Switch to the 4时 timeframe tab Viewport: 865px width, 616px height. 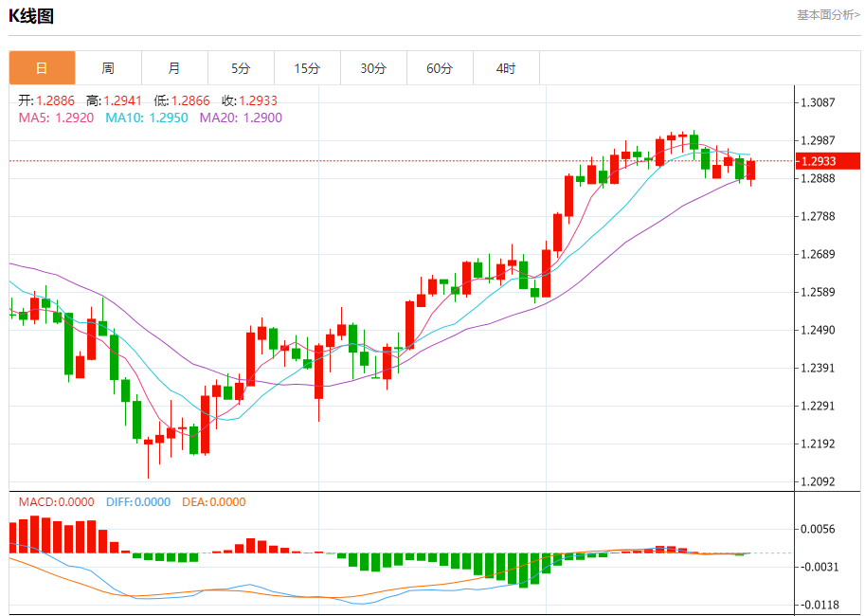506,68
